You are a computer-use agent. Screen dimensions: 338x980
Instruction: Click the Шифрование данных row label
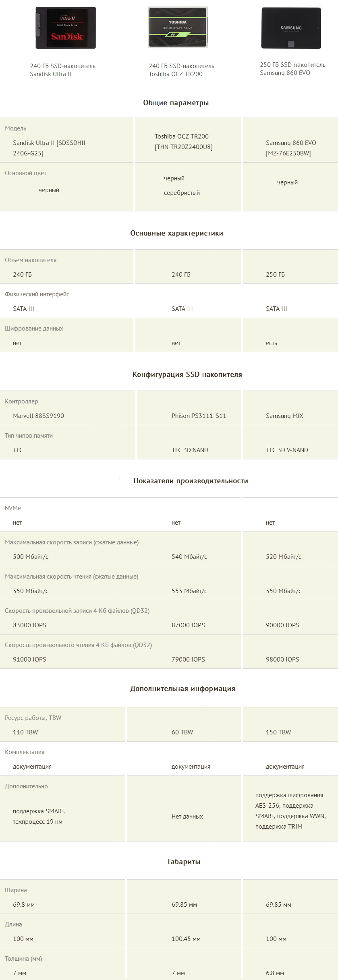(x=34, y=329)
